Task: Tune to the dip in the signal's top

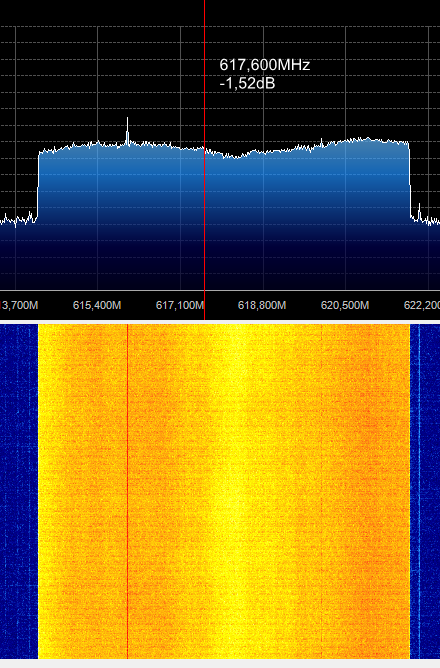Action: (x=237, y=156)
